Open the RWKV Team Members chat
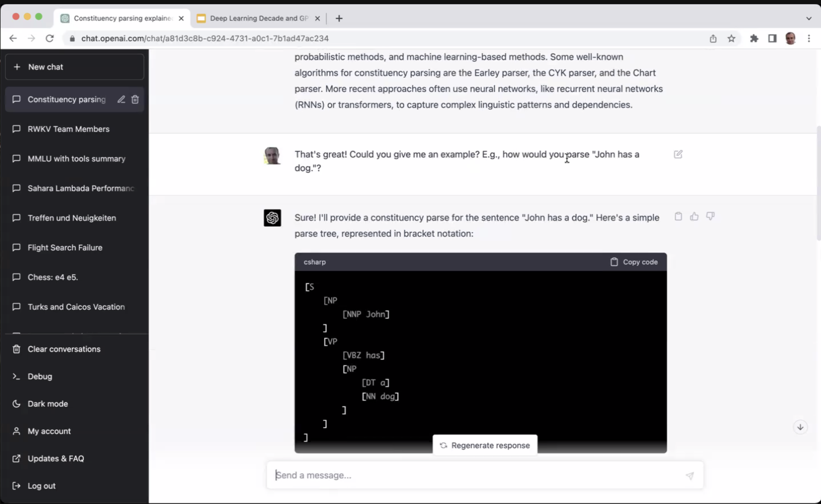The image size is (821, 504). (68, 129)
